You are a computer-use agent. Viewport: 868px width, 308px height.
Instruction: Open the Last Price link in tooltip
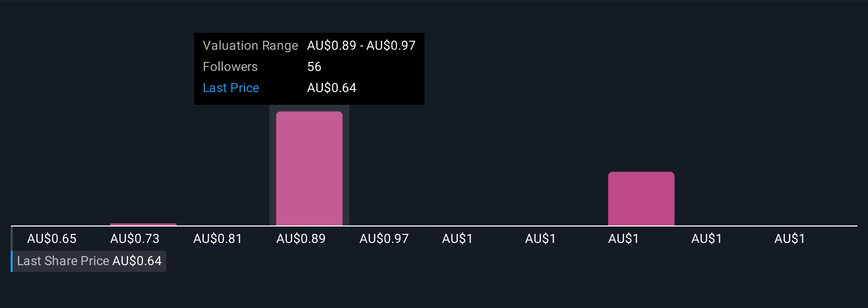coord(231,88)
